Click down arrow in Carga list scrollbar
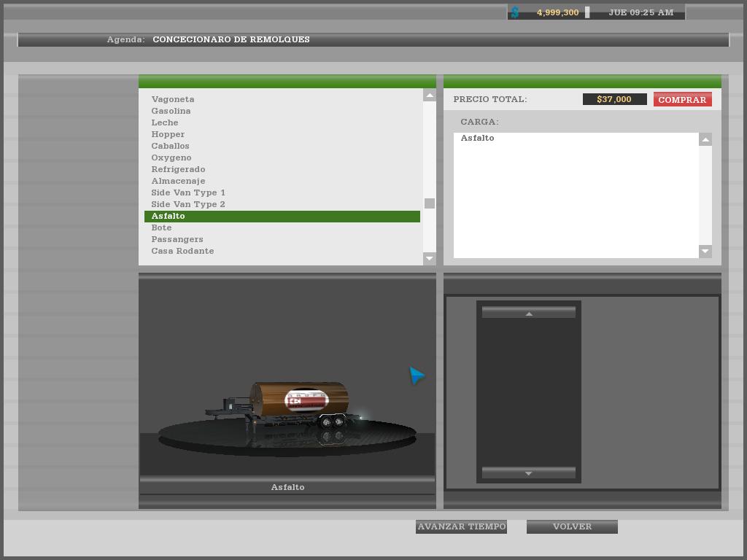Screen dimensions: 747x560 [x=705, y=252]
